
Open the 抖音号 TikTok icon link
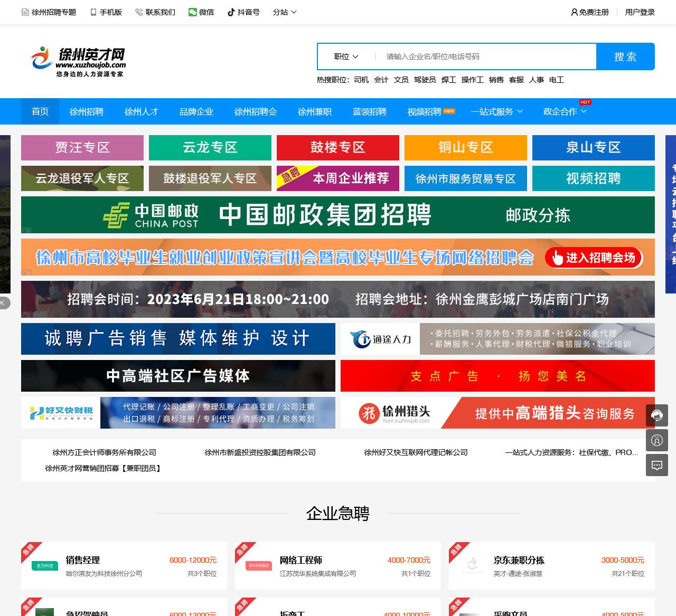click(x=243, y=12)
